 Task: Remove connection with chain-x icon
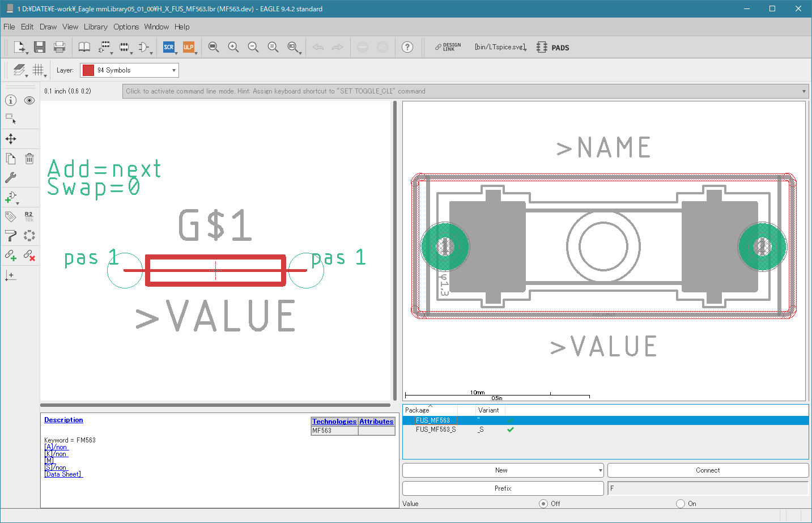(x=29, y=256)
